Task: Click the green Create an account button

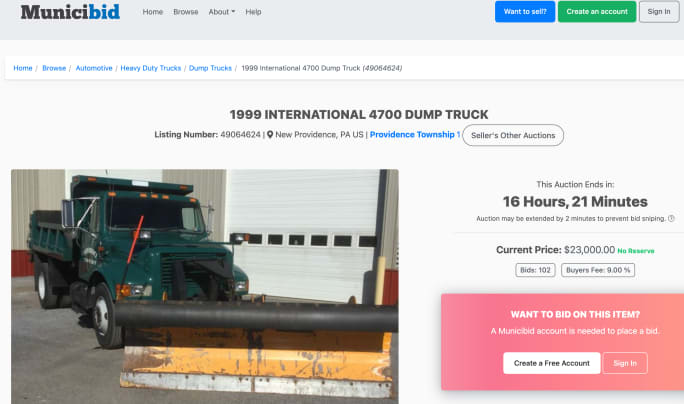Action: 596,12
